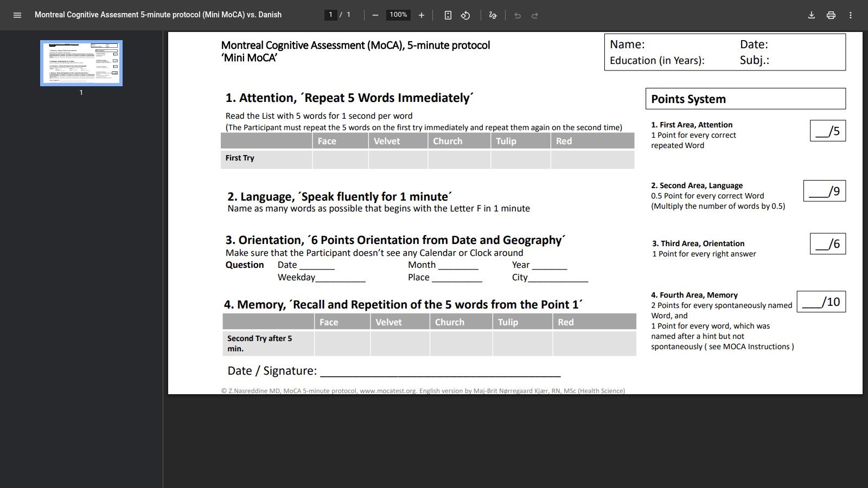Click 'Face' header in Attention table
The height and width of the screenshot is (488, 868).
click(x=327, y=141)
